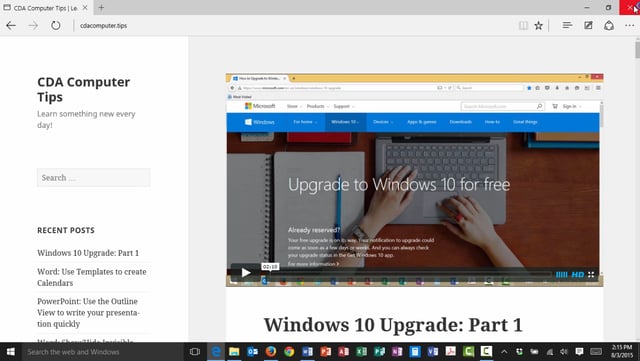Click the forward navigation arrow
The image size is (640, 361).
tap(33, 25)
